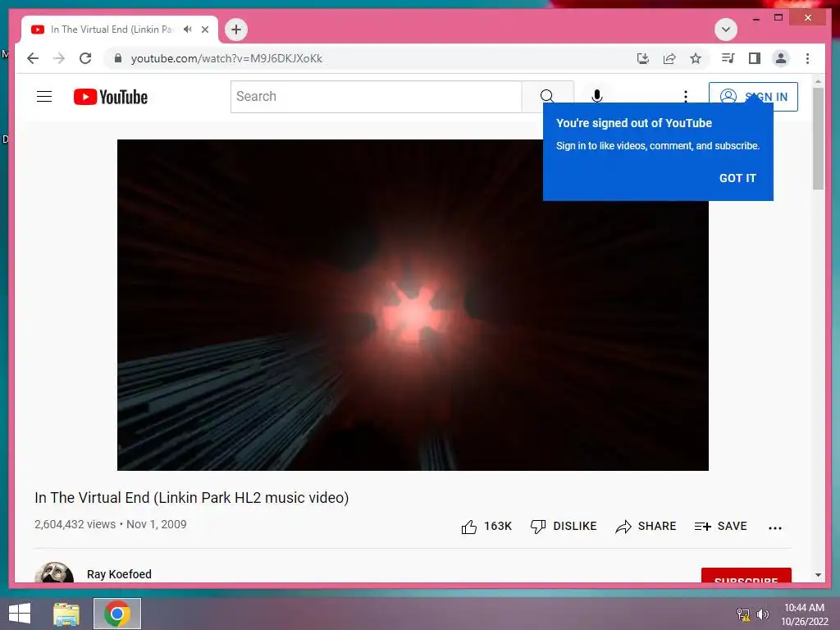Click the scrollbar down arrow

[x=818, y=575]
